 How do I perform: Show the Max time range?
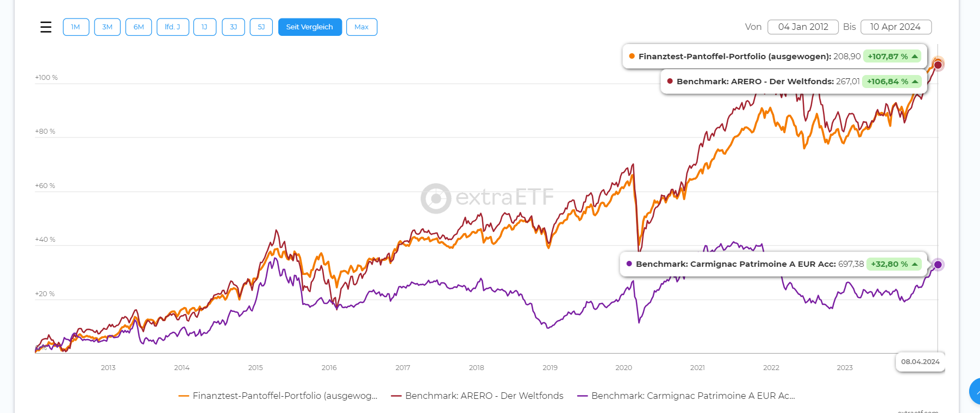coord(361,27)
